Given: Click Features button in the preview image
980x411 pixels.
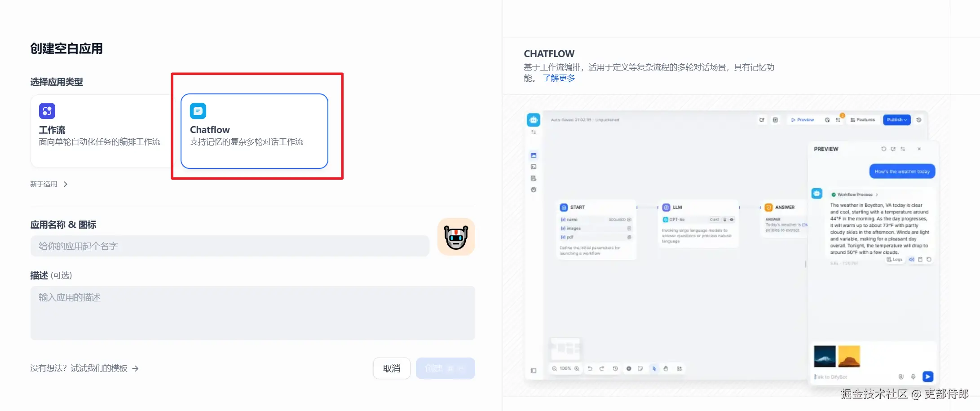Looking at the screenshot, I should click(863, 120).
